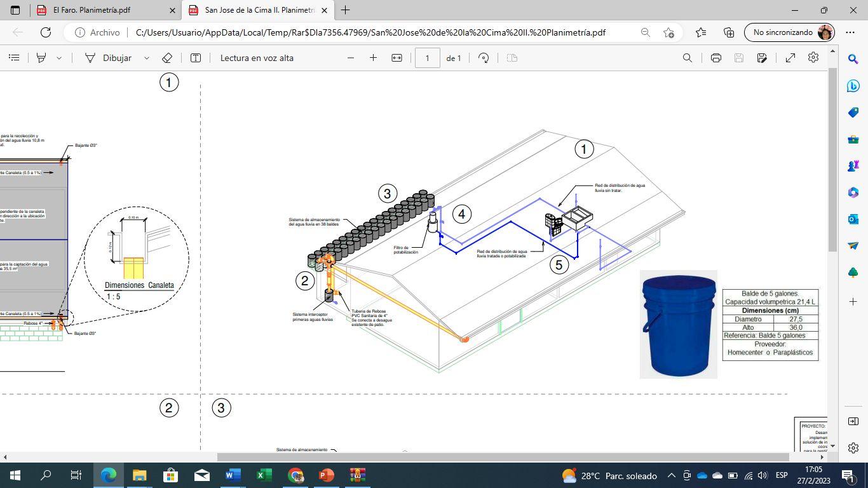The width and height of the screenshot is (868, 488).
Task: Open the Favorites list
Action: click(700, 32)
